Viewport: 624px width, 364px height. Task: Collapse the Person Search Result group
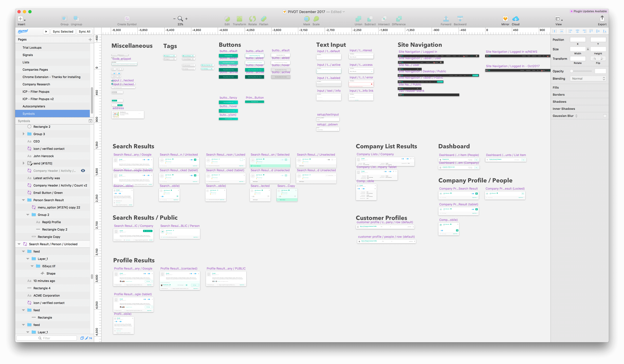tap(24, 200)
